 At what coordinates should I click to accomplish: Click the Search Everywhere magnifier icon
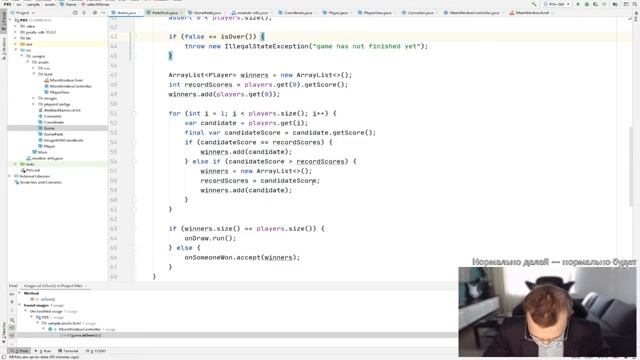[x=636, y=4]
